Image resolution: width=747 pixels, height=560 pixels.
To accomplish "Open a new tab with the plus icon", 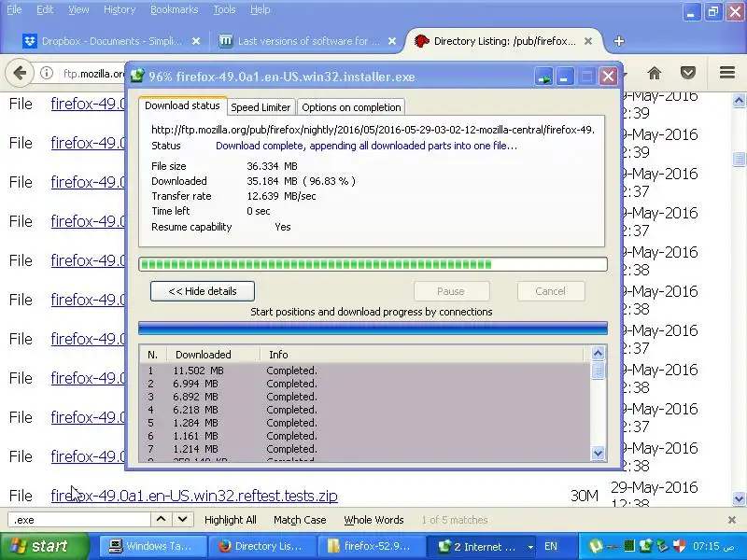I will pyautogui.click(x=619, y=41).
